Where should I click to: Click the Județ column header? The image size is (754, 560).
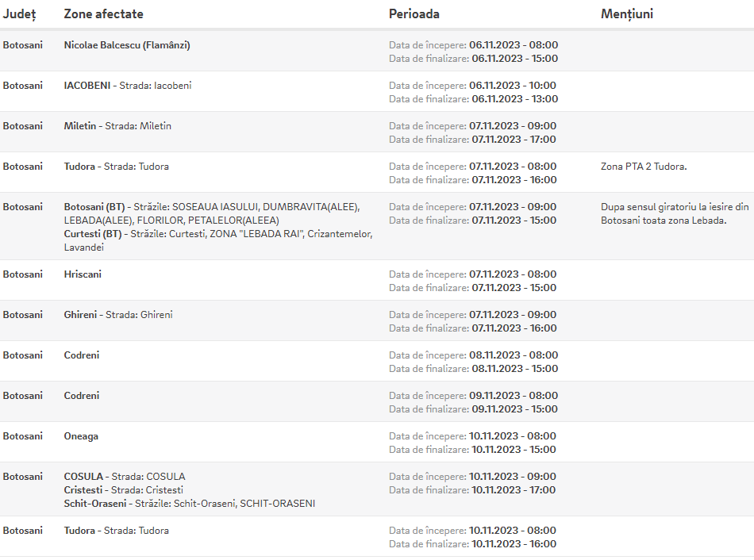[19, 14]
